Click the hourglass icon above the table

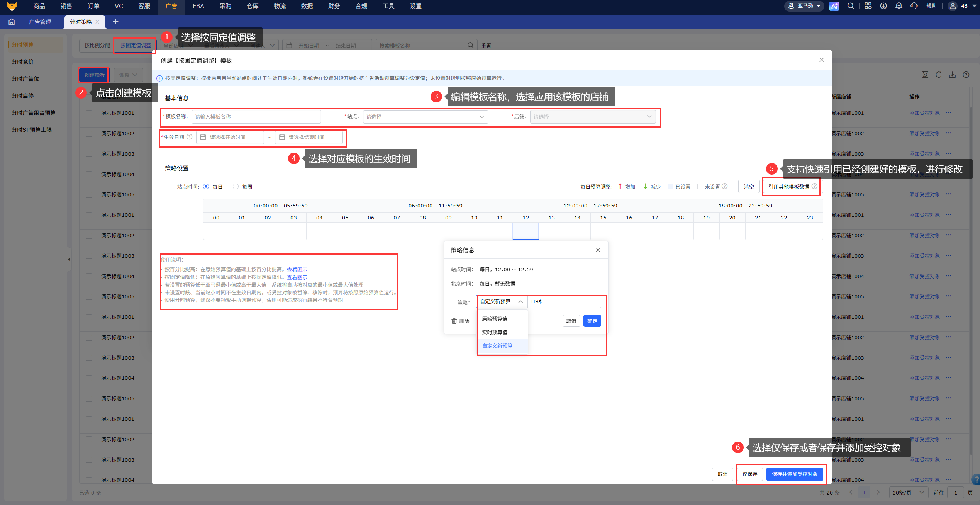925,75
